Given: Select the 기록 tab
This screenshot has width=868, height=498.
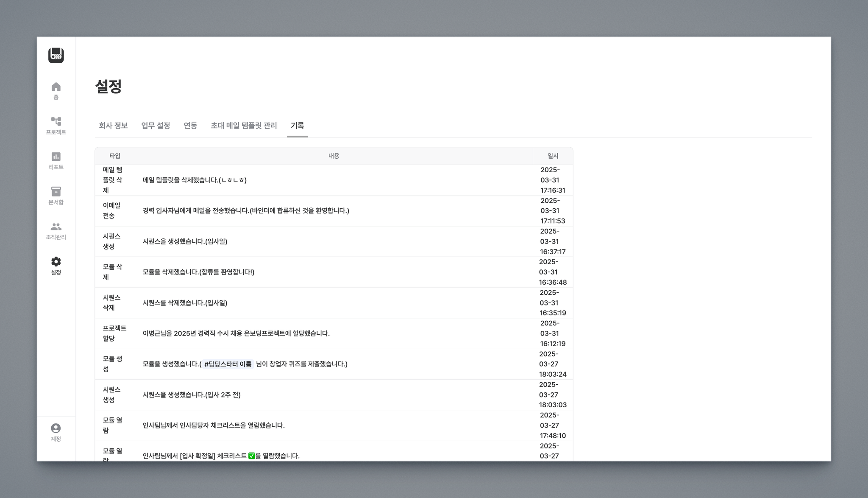Looking at the screenshot, I should [297, 126].
